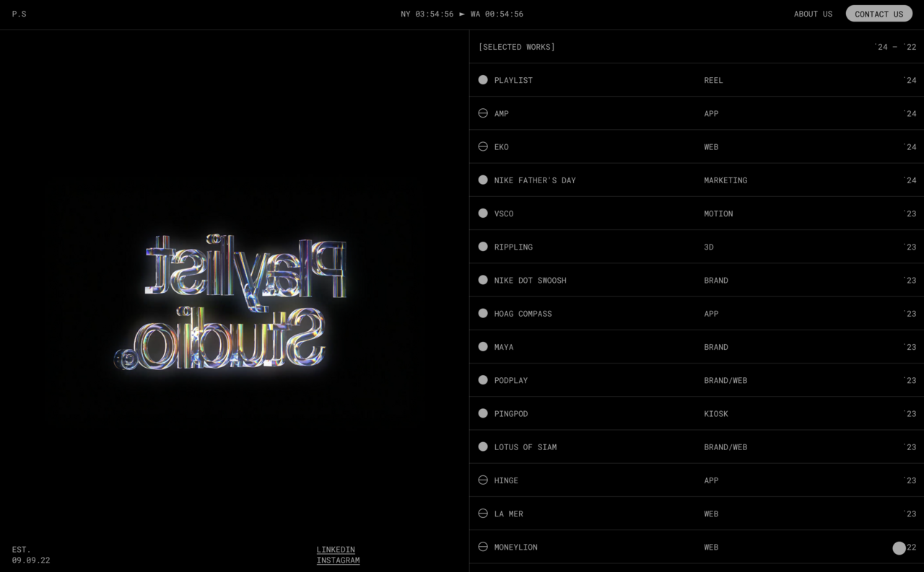This screenshot has width=924, height=572.
Task: Open the LOTUS OF SIAM project
Action: click(x=525, y=447)
